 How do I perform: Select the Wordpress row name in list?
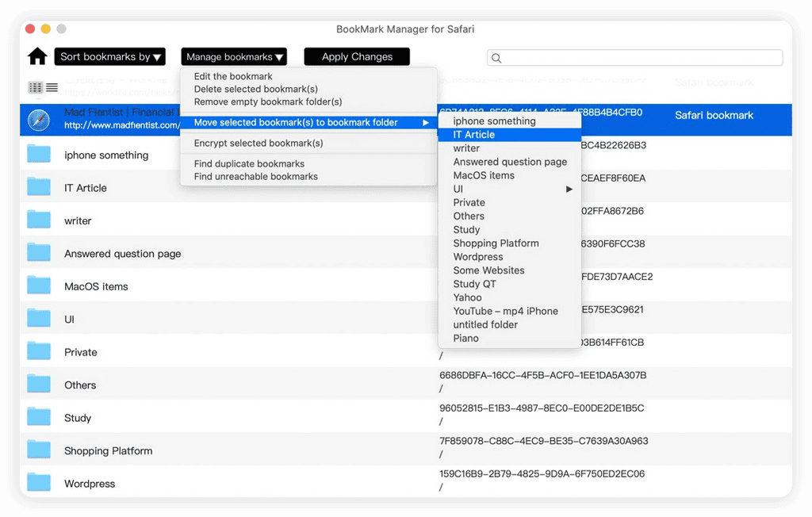point(90,484)
